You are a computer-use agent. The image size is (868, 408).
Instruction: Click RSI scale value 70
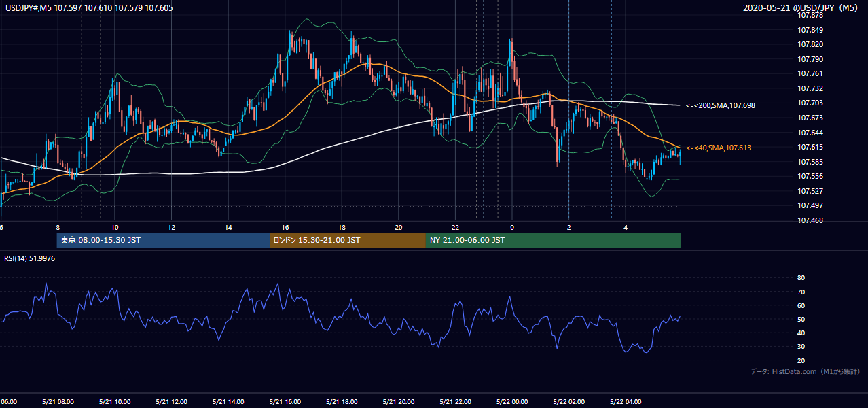coord(801,292)
